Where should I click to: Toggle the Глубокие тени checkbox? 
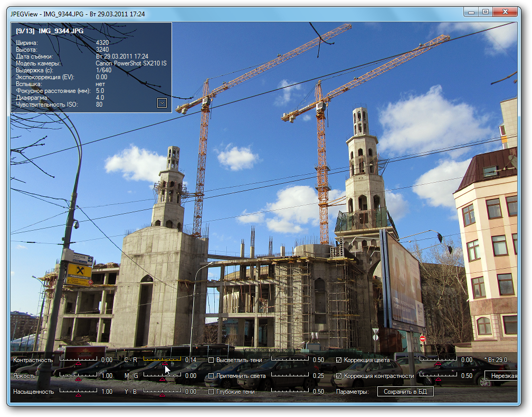click(211, 392)
